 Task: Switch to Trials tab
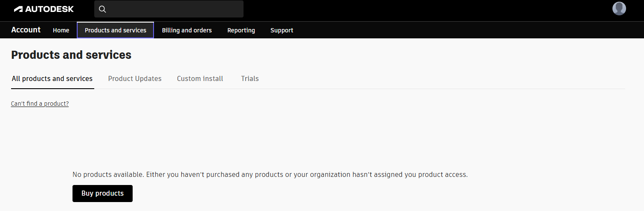pos(250,79)
